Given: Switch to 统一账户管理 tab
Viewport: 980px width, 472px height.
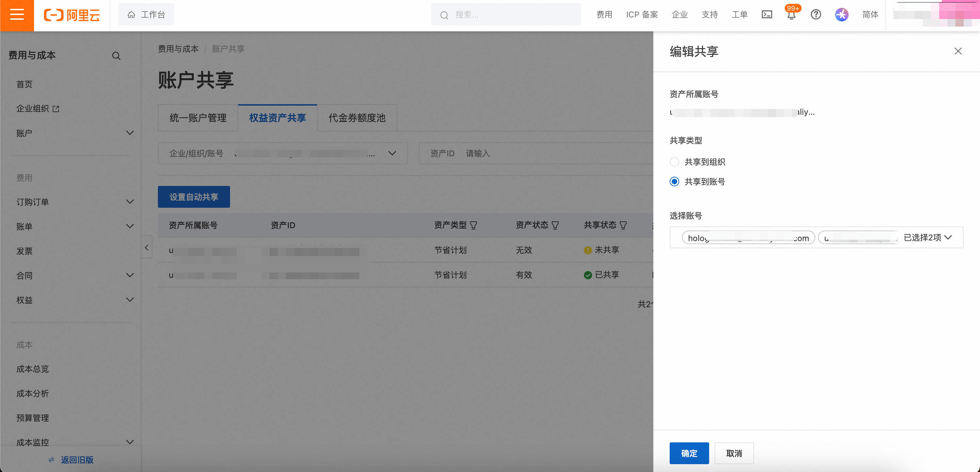Looking at the screenshot, I should tap(198, 118).
